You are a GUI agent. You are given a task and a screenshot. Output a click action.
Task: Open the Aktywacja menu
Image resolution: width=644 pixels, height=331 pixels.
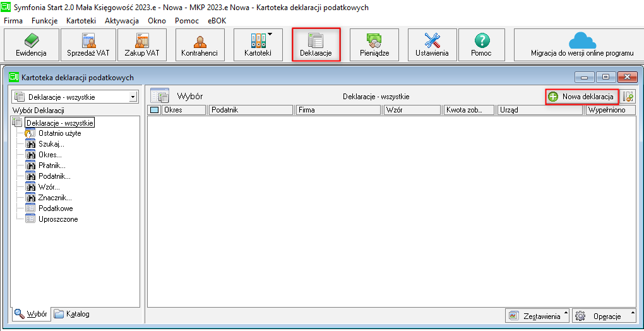(x=122, y=21)
